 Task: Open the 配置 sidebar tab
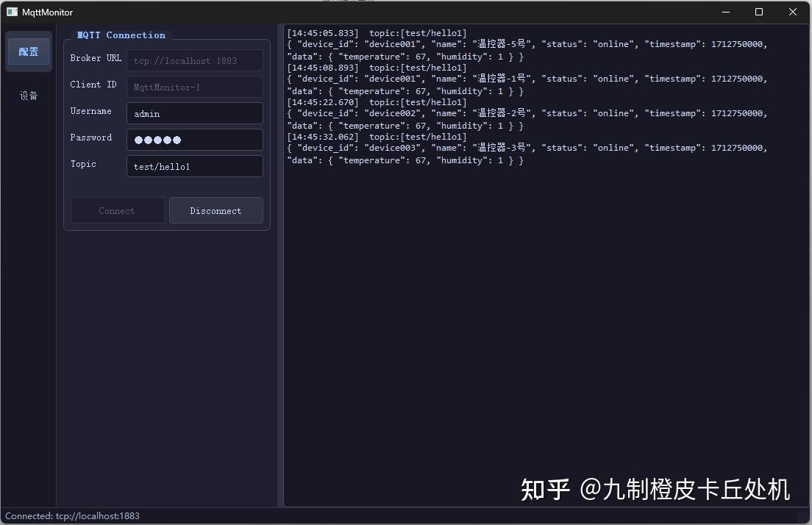click(29, 51)
